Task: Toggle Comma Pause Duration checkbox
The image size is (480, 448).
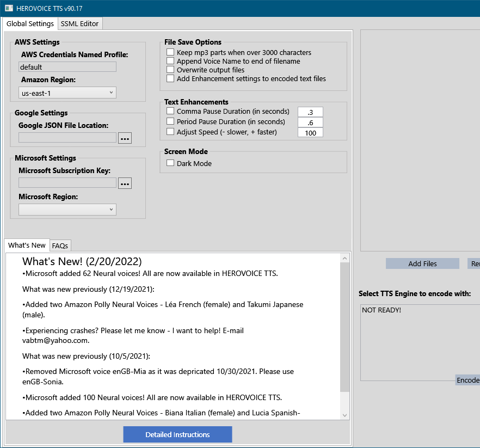Action: [170, 111]
